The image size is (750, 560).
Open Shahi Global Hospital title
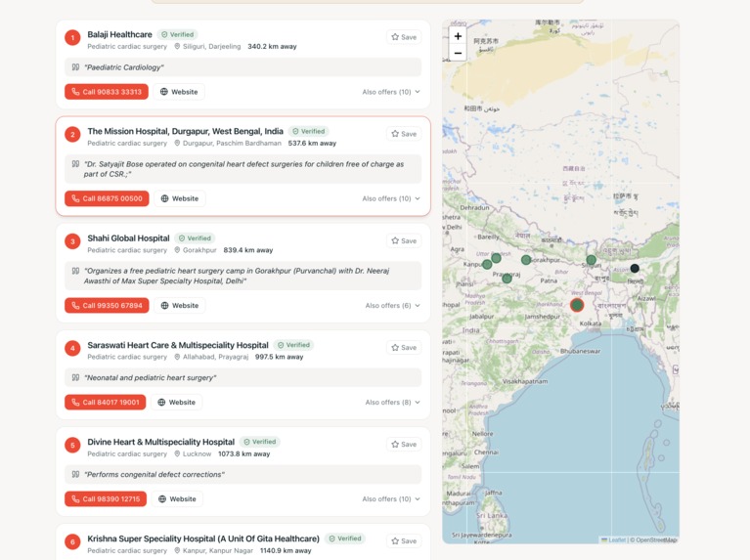(x=128, y=238)
